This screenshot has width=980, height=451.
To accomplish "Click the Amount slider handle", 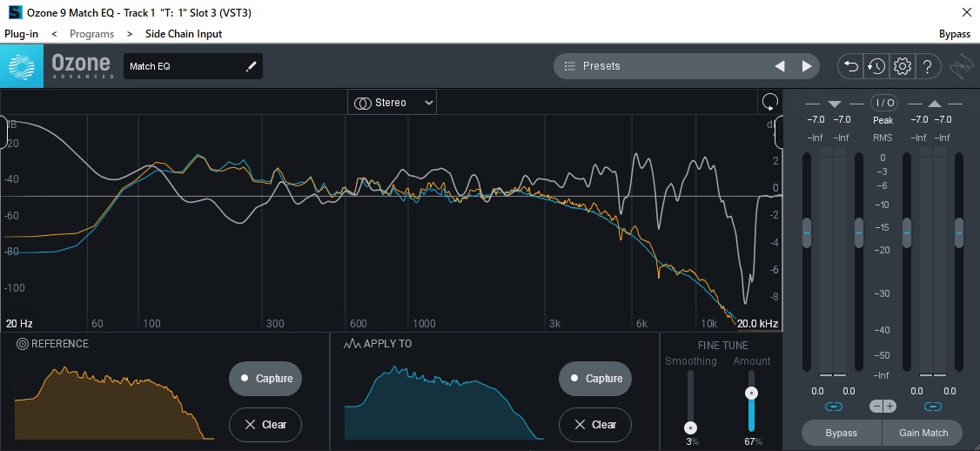I will (751, 394).
